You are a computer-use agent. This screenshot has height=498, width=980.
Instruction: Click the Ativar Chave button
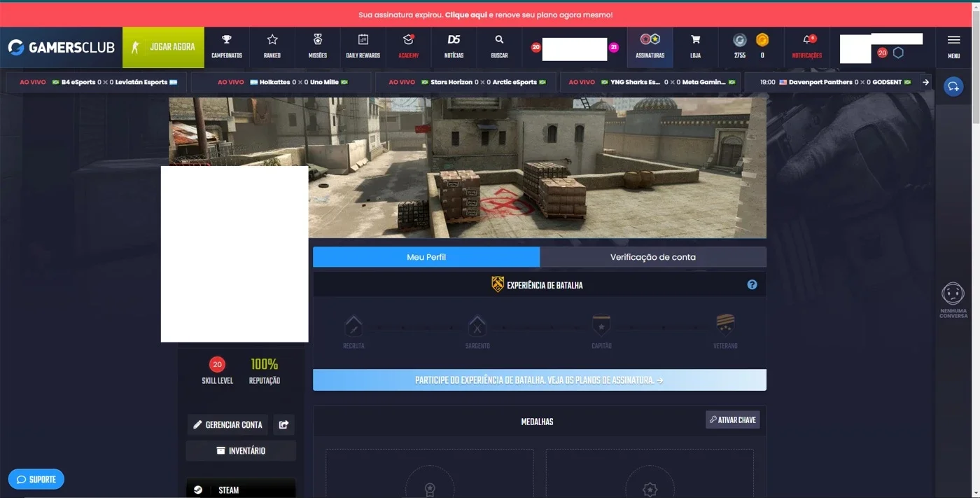coord(732,420)
